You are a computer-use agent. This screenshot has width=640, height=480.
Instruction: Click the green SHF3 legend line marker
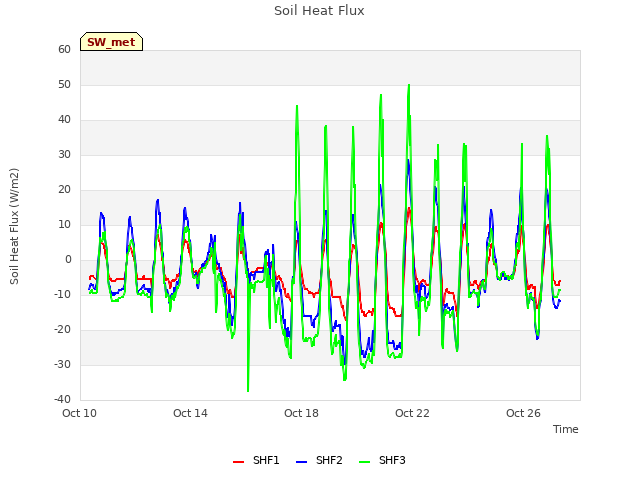tap(364, 462)
